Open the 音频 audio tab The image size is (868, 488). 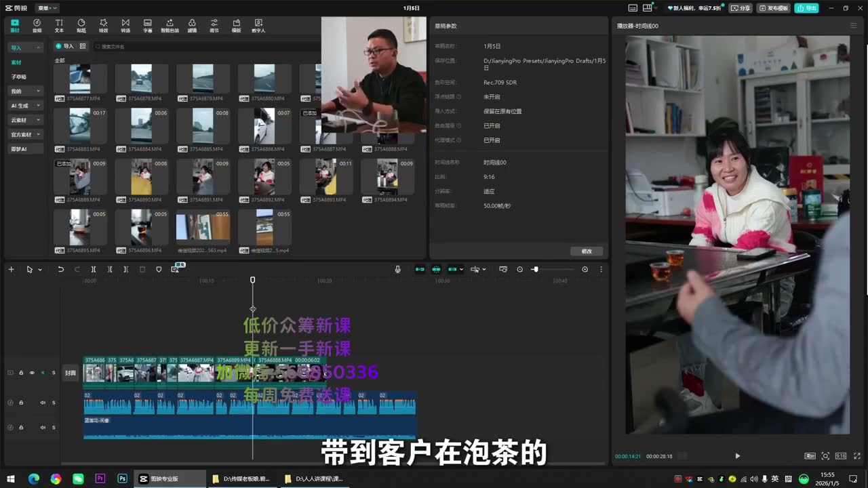click(x=37, y=26)
